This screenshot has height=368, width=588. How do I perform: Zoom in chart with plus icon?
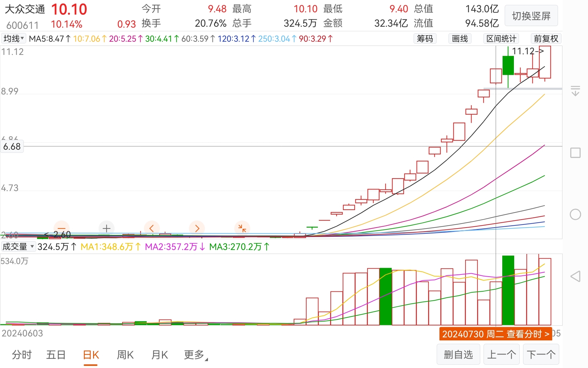106,228
